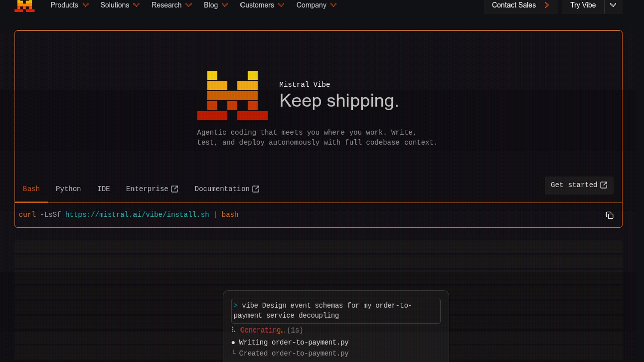Expand the Products chevron arrow
This screenshot has height=362, width=644.
point(86,5)
